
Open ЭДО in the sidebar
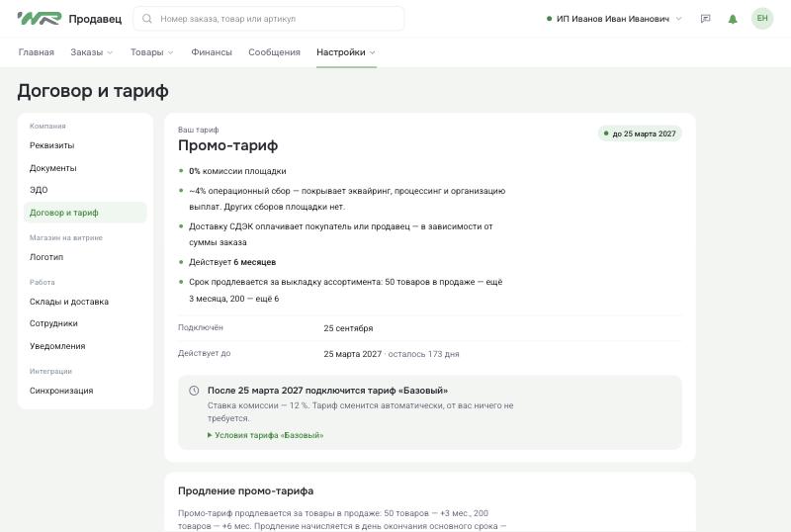click(x=85, y=190)
